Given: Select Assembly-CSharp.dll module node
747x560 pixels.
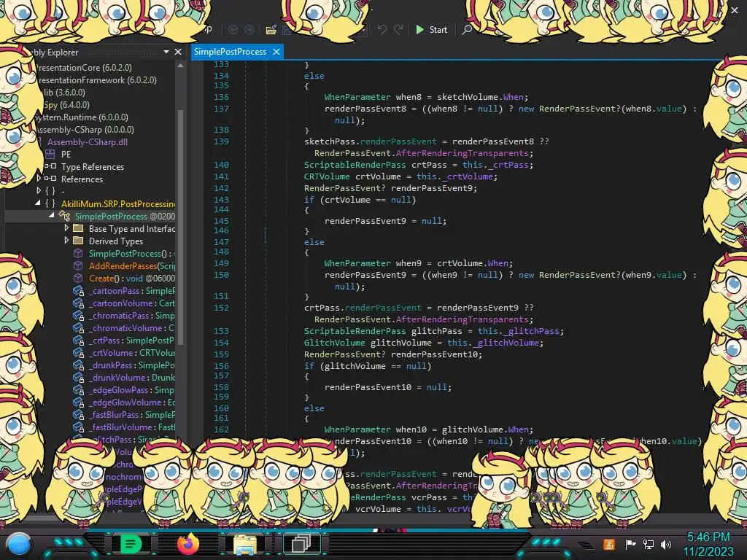Looking at the screenshot, I should (88, 142).
